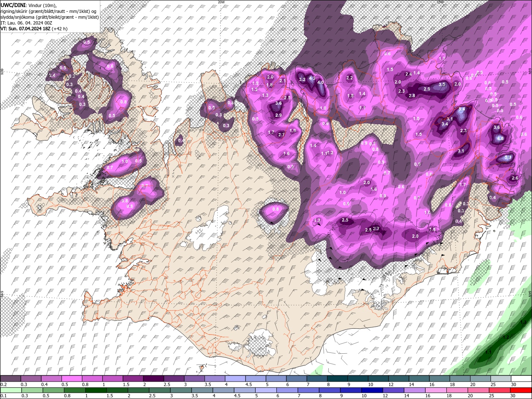Click the dark green rain swatch between 1 and 1.5
The width and height of the screenshot is (532, 399).
click(96, 390)
